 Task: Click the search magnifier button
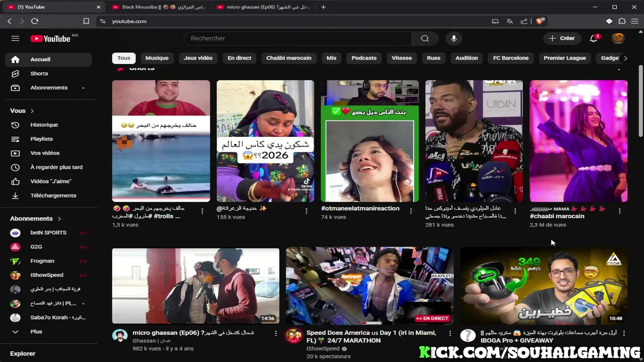click(x=425, y=38)
